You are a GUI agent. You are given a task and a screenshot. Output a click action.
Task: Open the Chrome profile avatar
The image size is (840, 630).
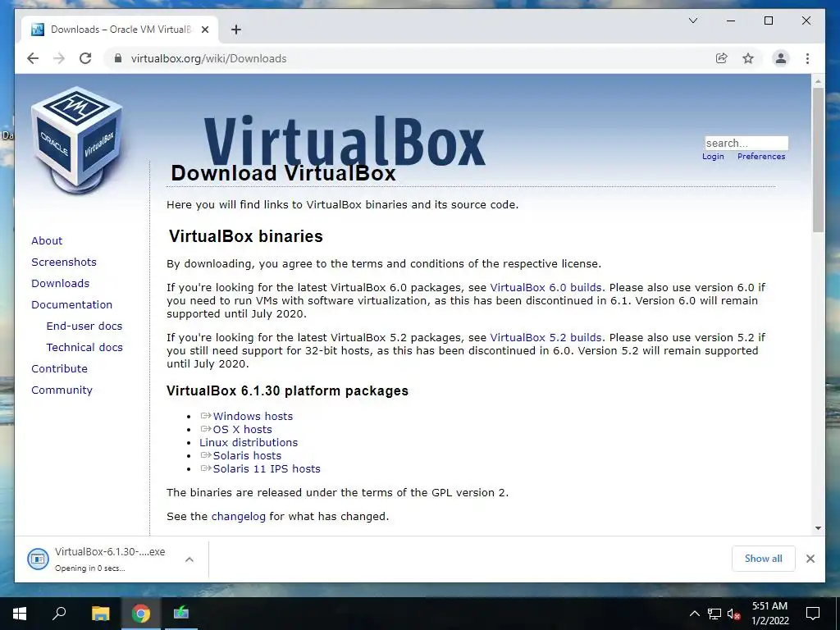coord(781,58)
